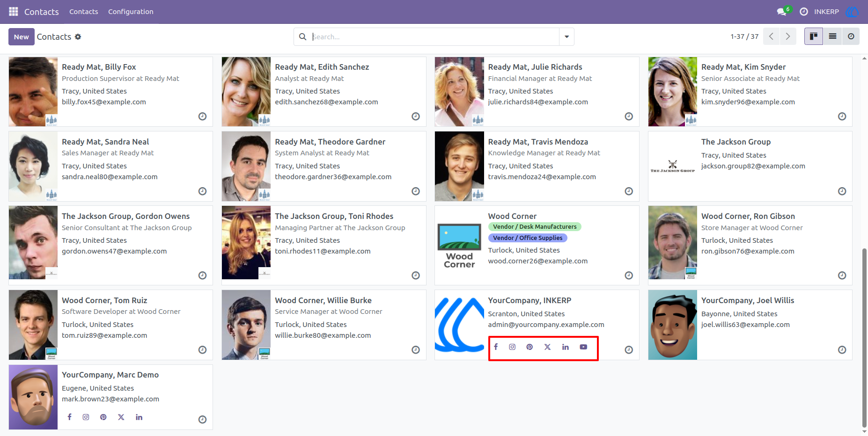
Task: Switch to Activity view
Action: tap(851, 36)
